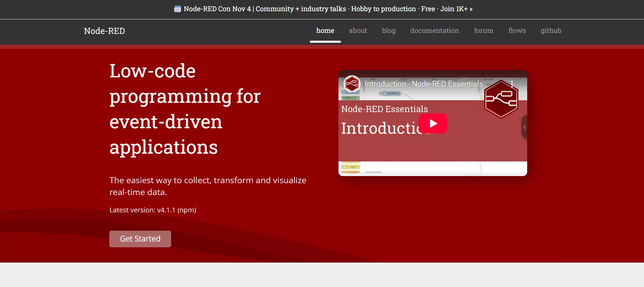Click the blurred flow editor strip below video overlay
This screenshot has width=644, height=287.
click(x=433, y=168)
